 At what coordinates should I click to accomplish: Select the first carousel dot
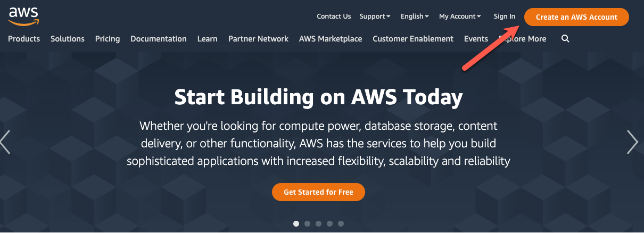coord(296,223)
